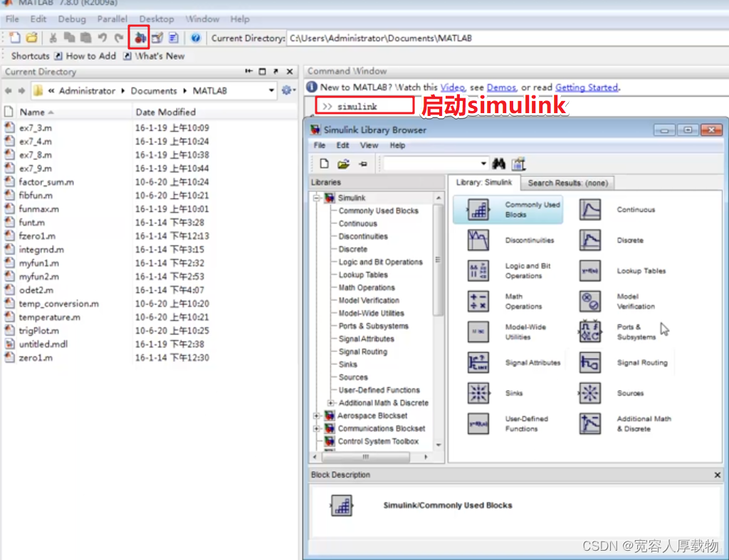Open the Current Directory path dropdown arrow
The width and height of the screenshot is (729, 560).
click(x=271, y=90)
